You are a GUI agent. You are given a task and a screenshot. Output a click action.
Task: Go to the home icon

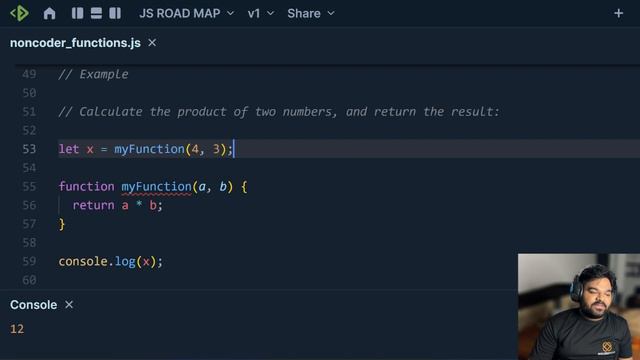[49, 13]
